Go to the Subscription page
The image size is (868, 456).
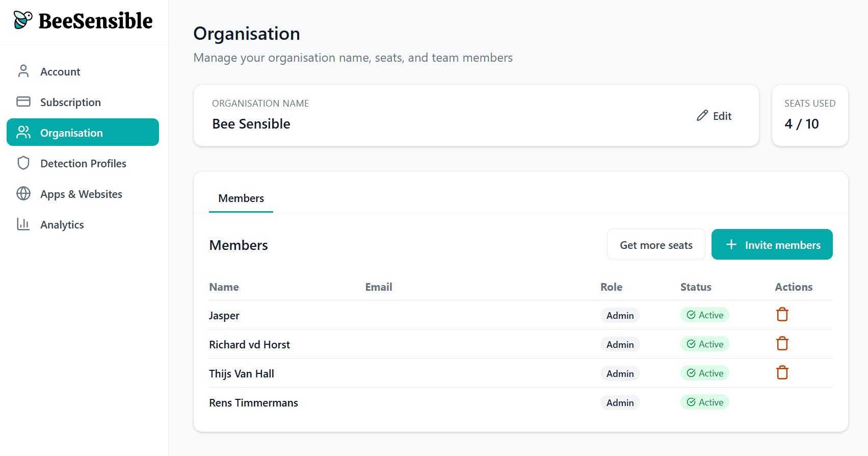[70, 102]
